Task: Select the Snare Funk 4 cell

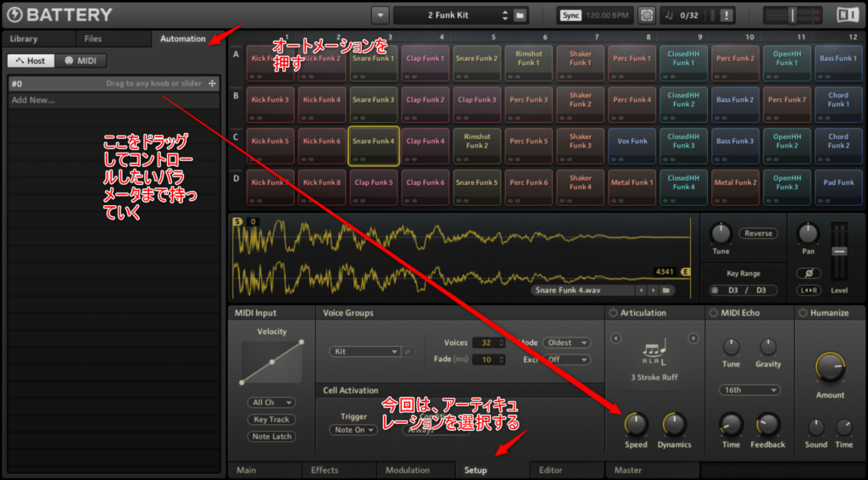Action: pos(374,142)
